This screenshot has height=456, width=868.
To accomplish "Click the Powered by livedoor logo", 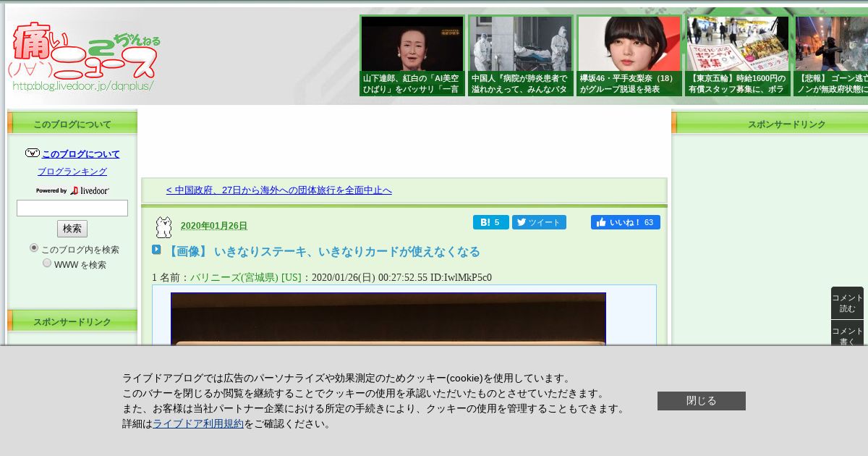I will pos(72,190).
